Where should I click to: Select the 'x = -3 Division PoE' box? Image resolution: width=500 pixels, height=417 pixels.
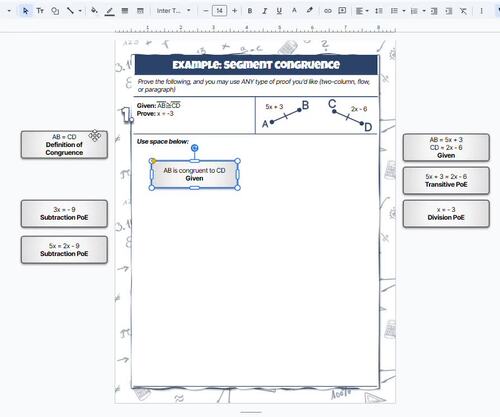coord(446,214)
